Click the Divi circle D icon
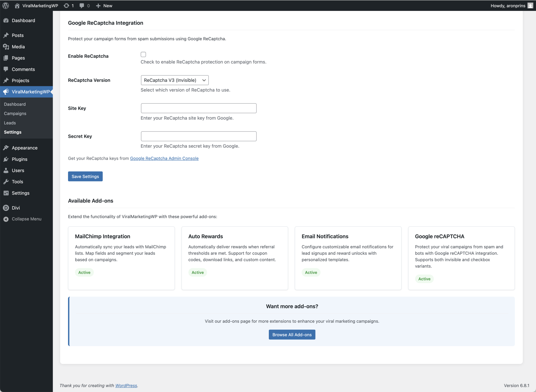 (6, 208)
